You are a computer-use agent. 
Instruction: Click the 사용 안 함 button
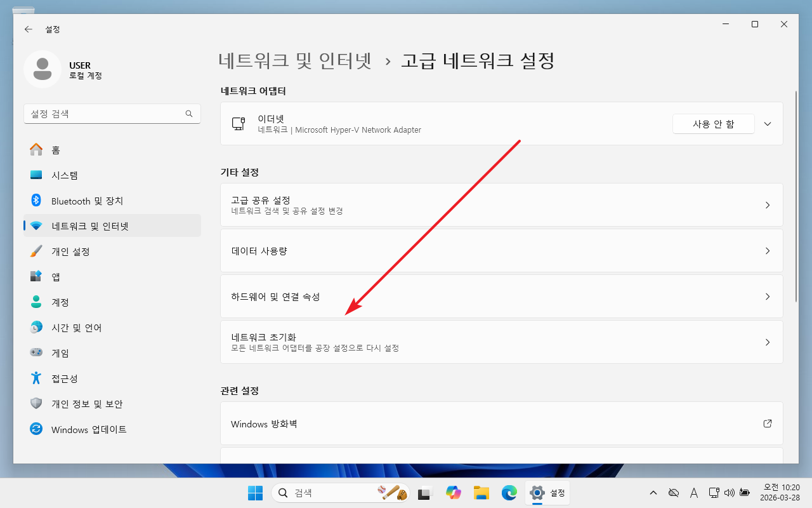click(x=713, y=124)
